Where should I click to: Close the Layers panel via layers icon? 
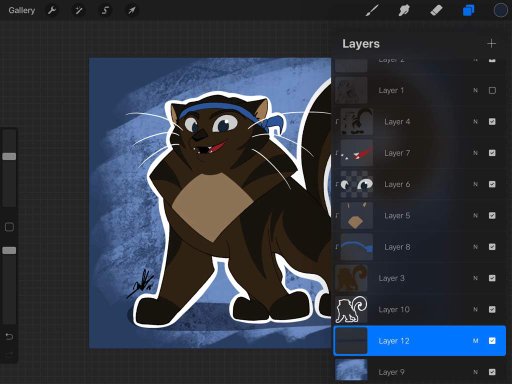(468, 10)
